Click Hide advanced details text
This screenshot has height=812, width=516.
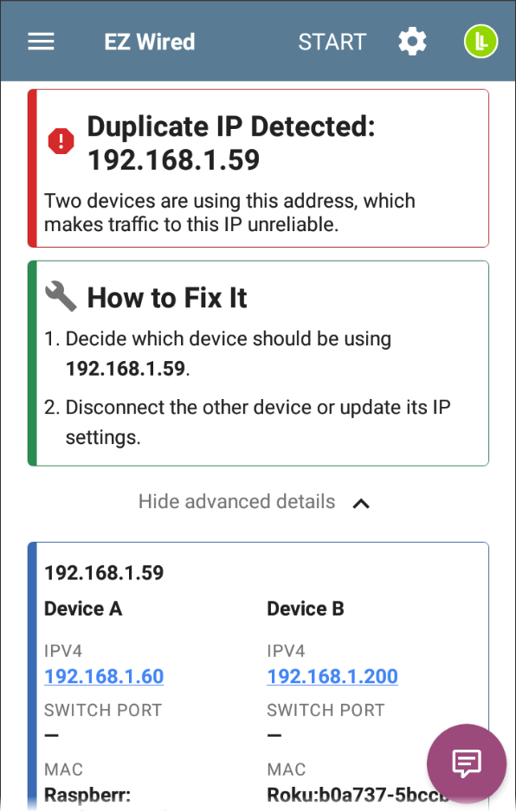[x=236, y=501]
